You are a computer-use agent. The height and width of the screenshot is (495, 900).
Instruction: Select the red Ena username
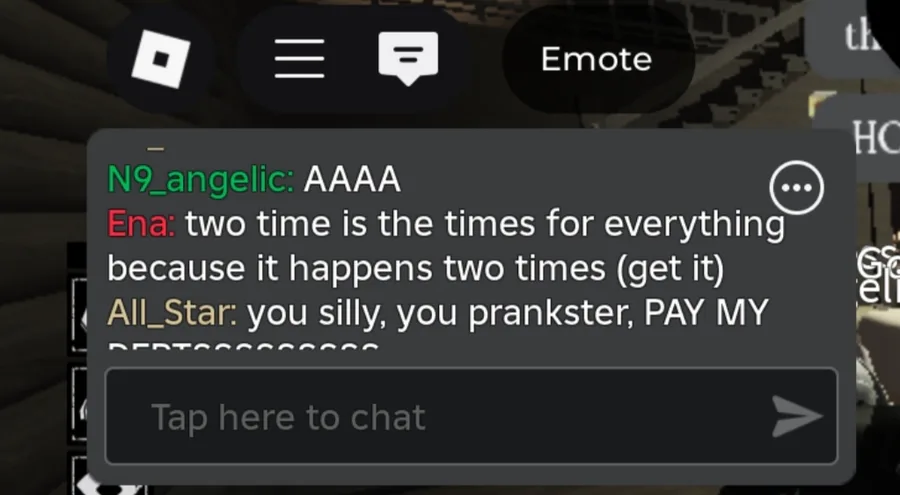141,224
